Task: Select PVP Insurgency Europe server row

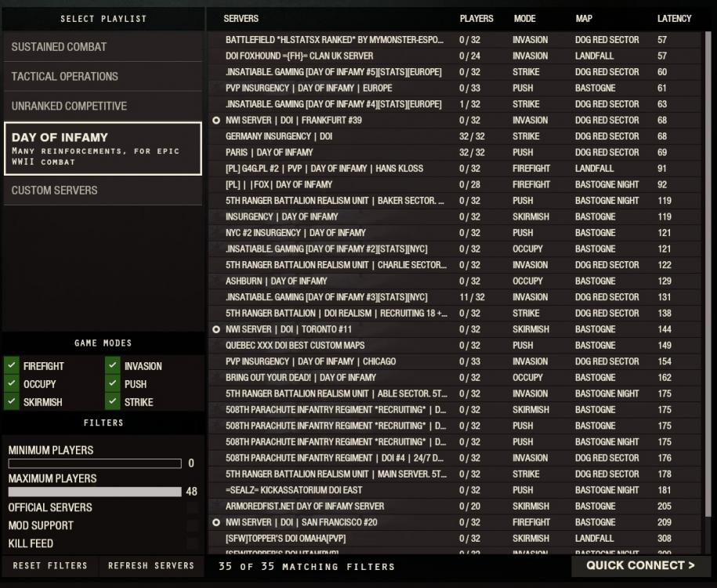Action: click(455, 88)
